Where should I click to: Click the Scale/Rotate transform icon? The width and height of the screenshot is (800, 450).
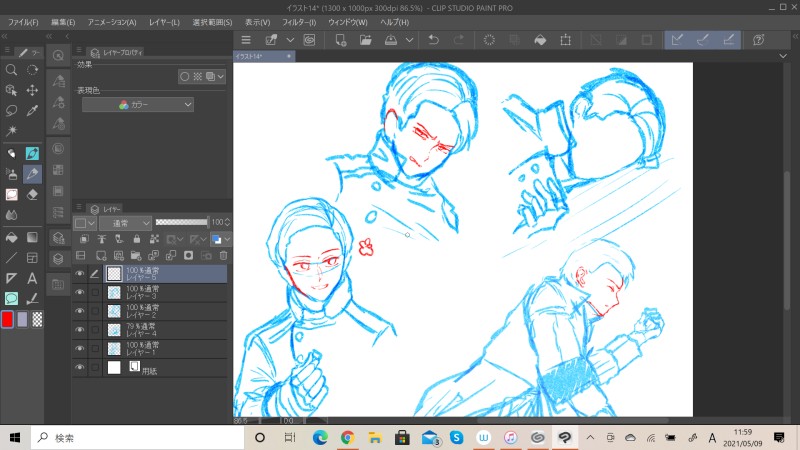[x=565, y=40]
